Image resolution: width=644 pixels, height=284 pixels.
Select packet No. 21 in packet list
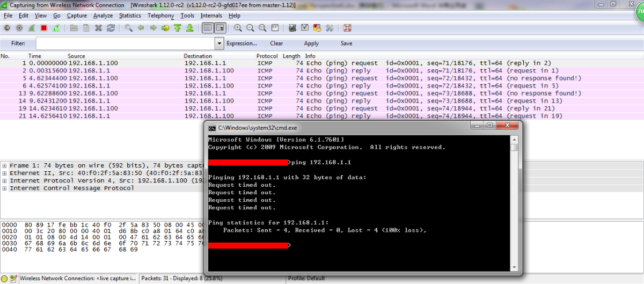(322, 115)
